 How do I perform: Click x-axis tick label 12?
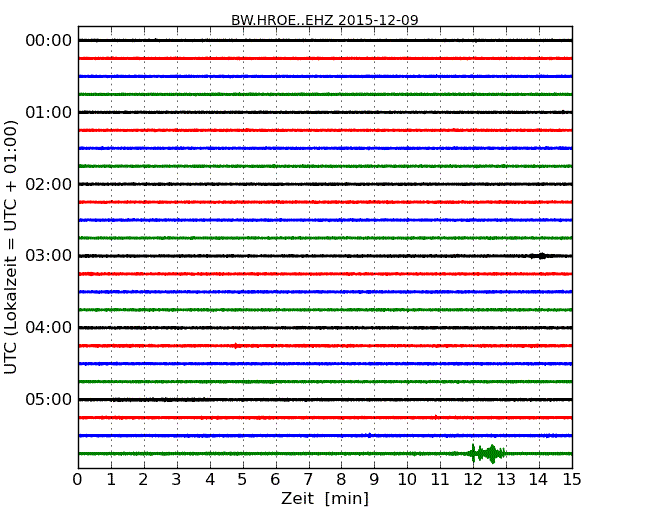point(473,480)
